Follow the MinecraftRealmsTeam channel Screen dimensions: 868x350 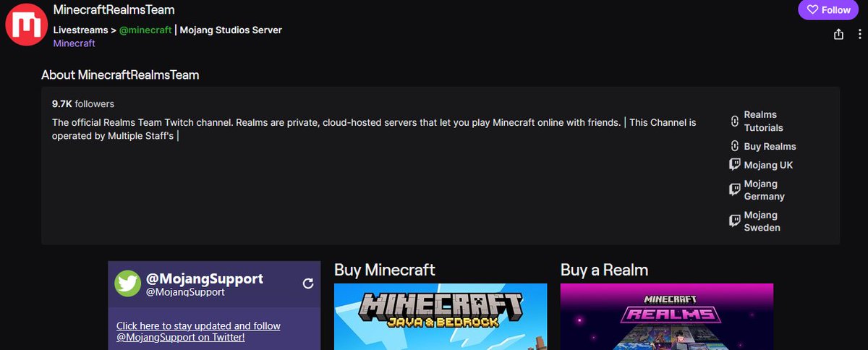click(x=829, y=10)
